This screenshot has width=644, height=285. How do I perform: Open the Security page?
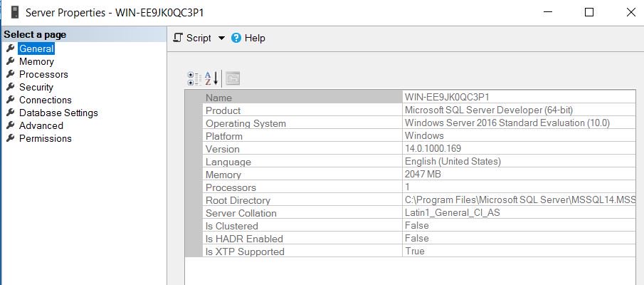36,87
